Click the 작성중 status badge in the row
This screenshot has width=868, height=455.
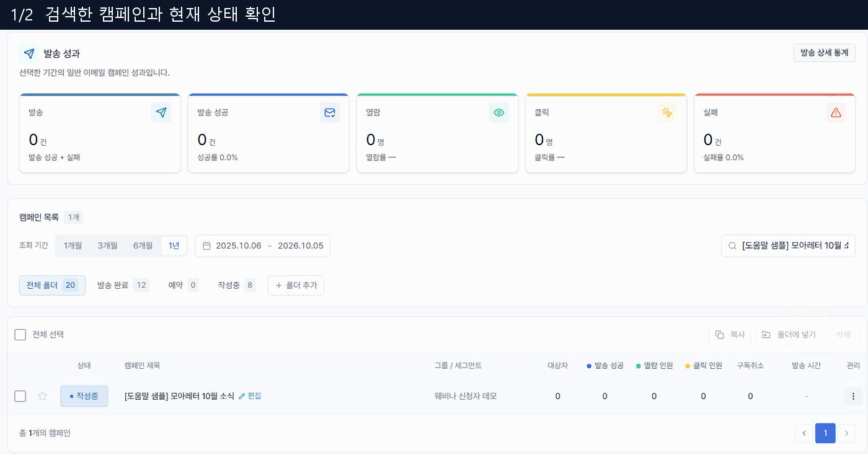84,396
